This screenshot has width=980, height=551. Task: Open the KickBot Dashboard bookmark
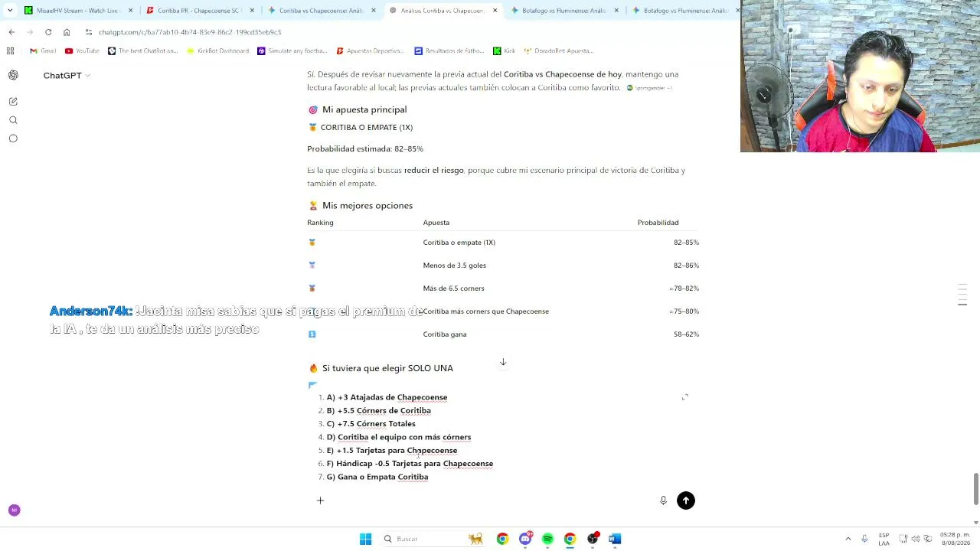click(x=217, y=51)
